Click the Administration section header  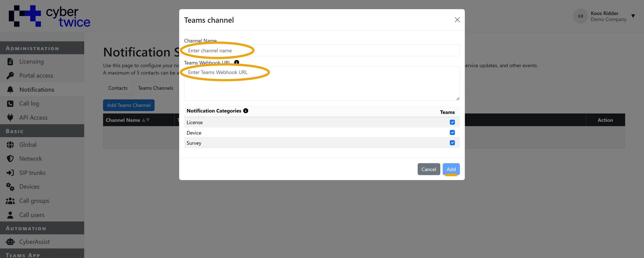(x=42, y=48)
